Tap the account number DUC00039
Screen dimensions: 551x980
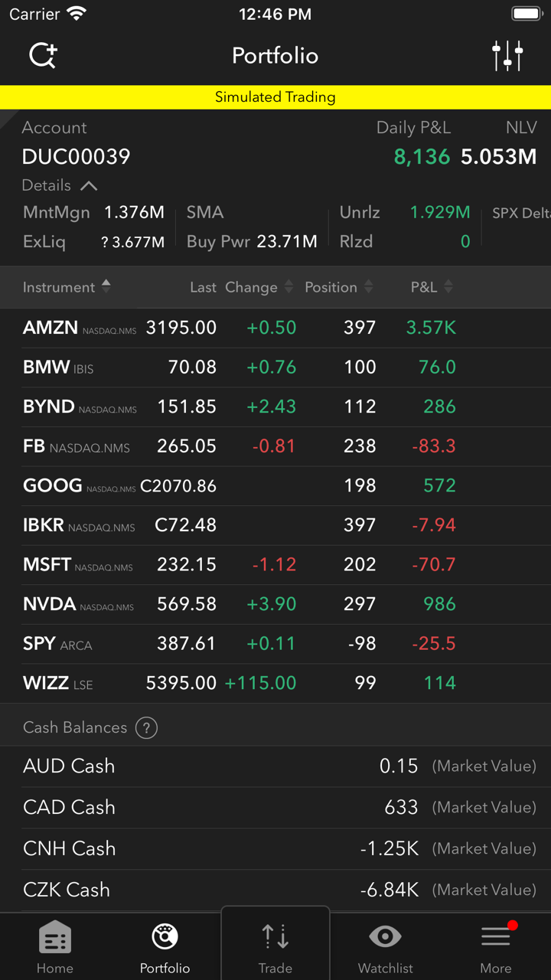coord(77,157)
